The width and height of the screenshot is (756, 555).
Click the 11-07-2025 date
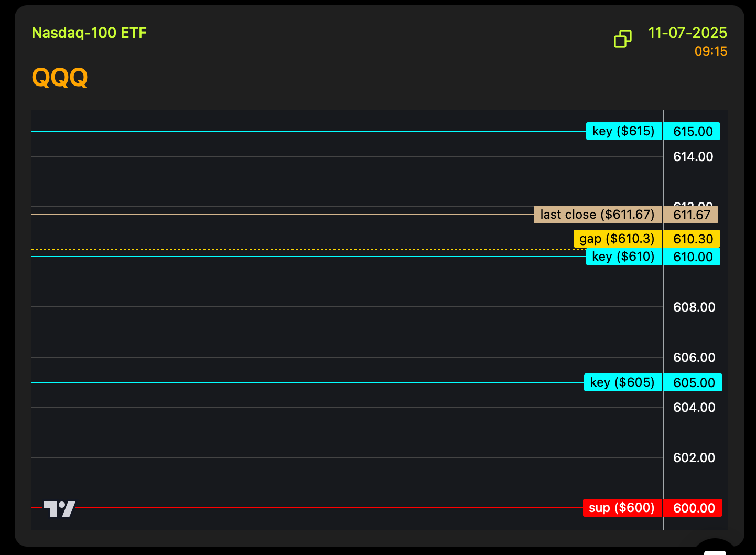coord(687,33)
